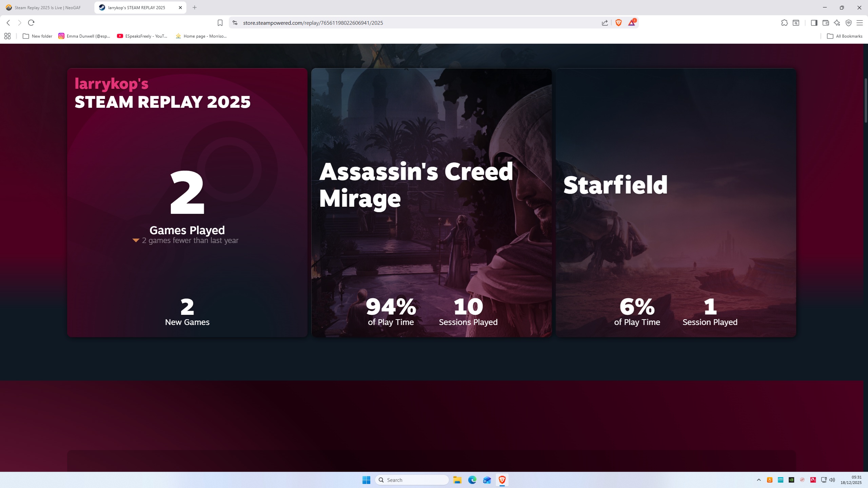Click the 10 Sessions Played stat
Viewport: 868px width, 488px height.
(468, 312)
